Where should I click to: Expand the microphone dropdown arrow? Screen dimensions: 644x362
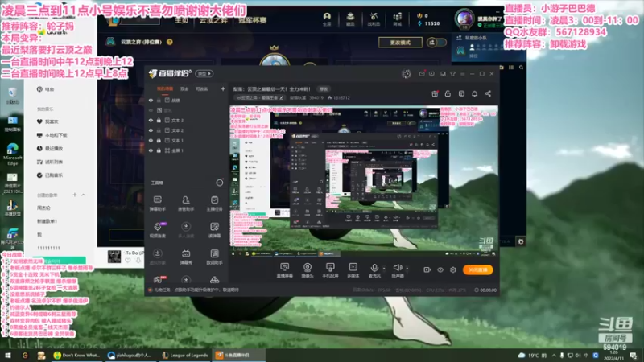click(x=384, y=269)
